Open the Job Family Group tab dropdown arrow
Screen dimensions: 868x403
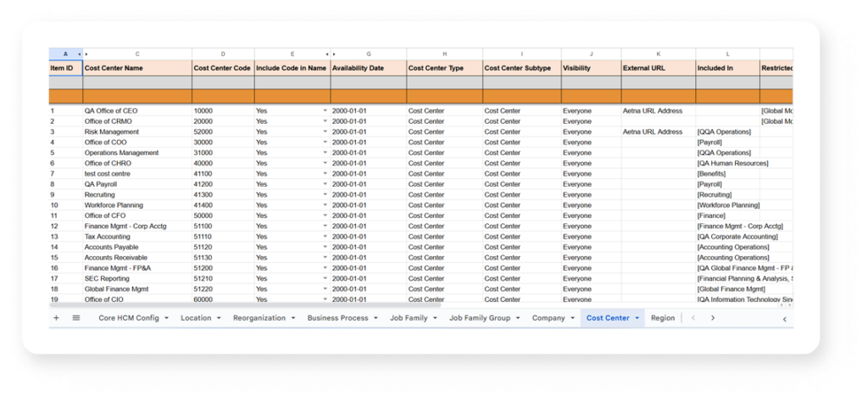pyautogui.click(x=518, y=318)
